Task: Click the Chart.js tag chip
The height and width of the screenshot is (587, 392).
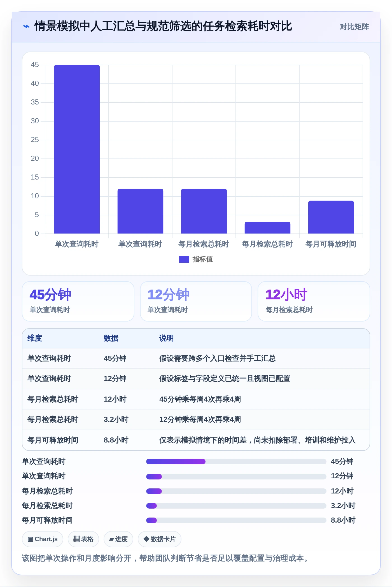Action: click(x=43, y=539)
